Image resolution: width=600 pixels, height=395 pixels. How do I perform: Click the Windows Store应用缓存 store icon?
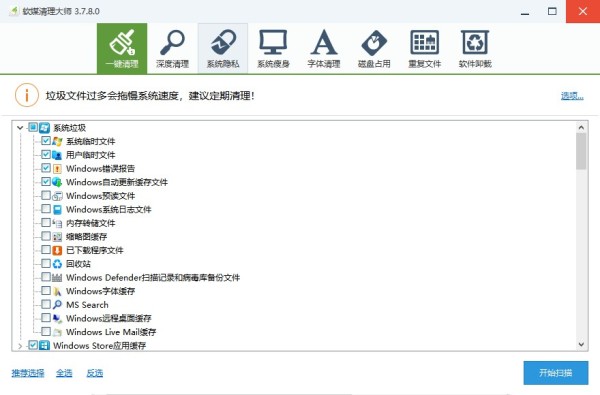point(44,346)
